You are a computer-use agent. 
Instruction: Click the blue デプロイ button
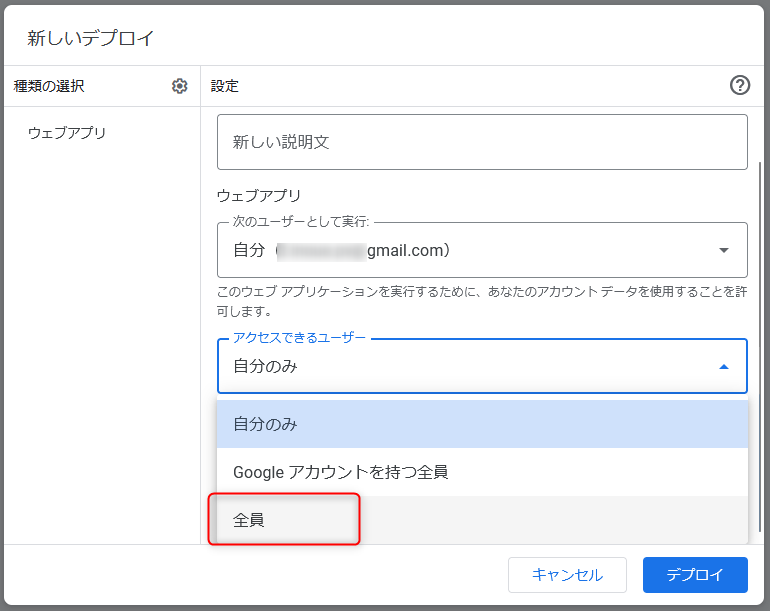695,575
